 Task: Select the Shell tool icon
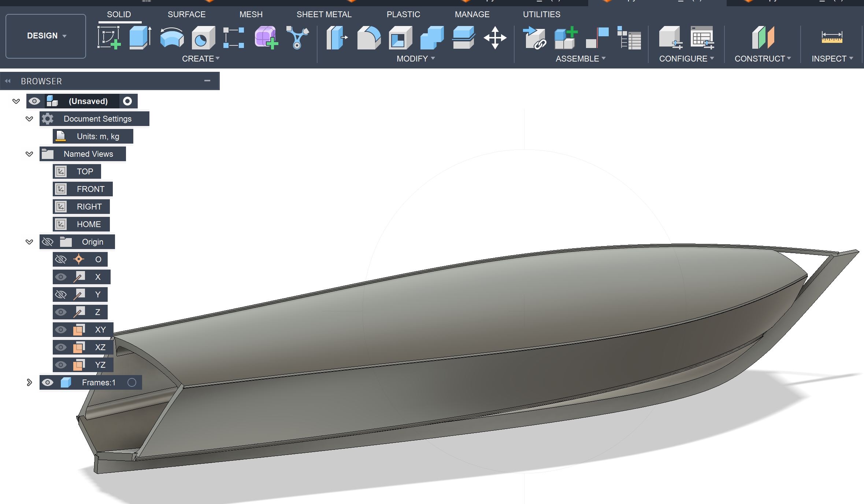400,38
